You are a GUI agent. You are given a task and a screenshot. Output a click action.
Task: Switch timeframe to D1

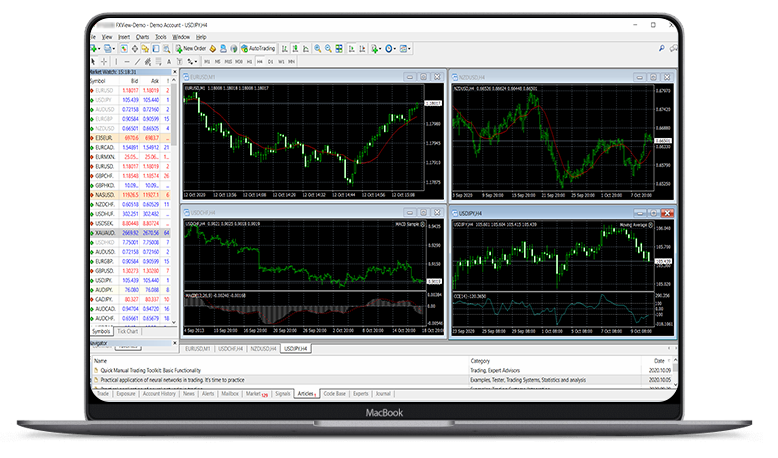pyautogui.click(x=270, y=62)
